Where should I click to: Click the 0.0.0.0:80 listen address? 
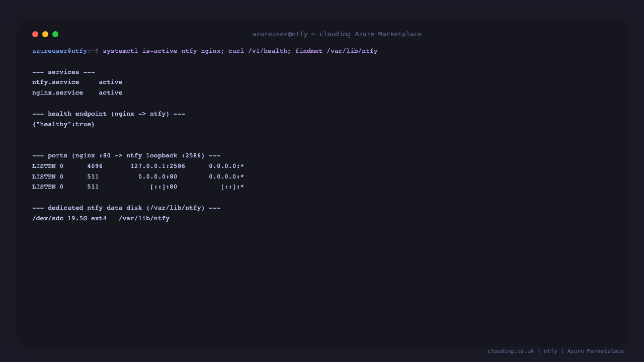point(158,176)
